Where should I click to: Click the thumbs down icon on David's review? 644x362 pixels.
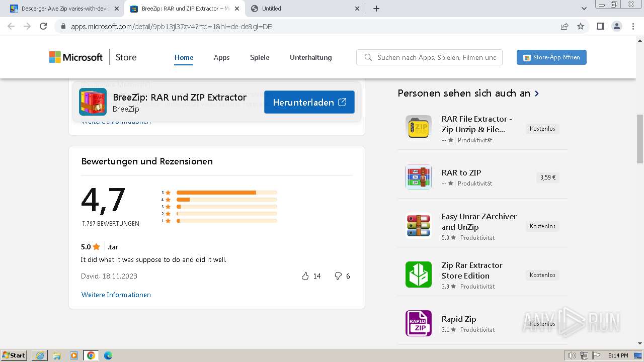coord(338,276)
